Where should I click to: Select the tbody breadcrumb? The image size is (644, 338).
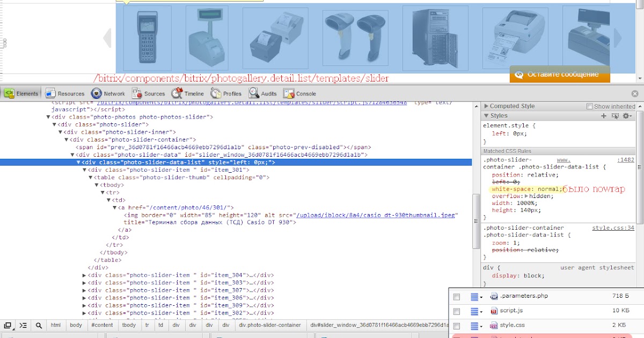tap(129, 325)
